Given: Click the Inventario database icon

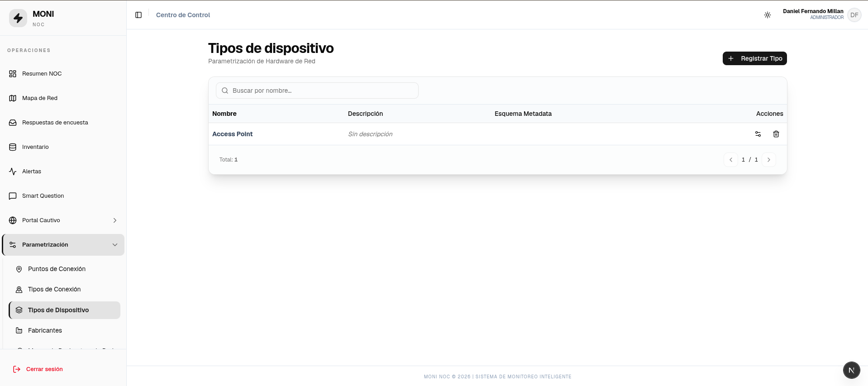Looking at the screenshot, I should pos(13,147).
